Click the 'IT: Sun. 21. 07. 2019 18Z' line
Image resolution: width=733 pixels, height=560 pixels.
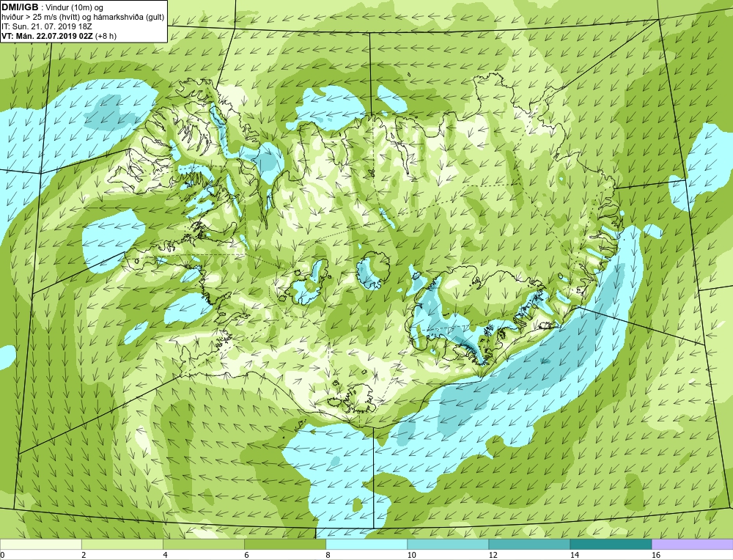click(47, 26)
